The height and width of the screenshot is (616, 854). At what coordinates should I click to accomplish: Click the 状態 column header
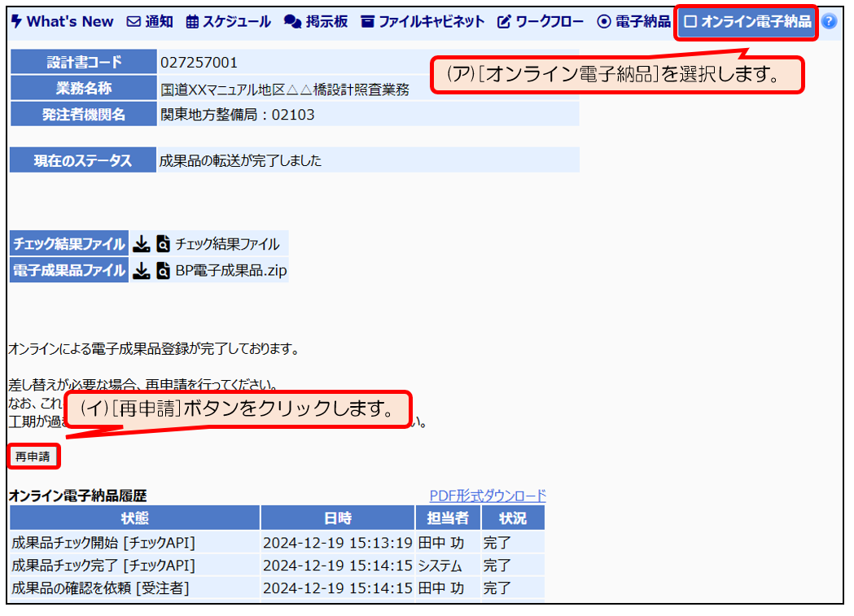(135, 518)
